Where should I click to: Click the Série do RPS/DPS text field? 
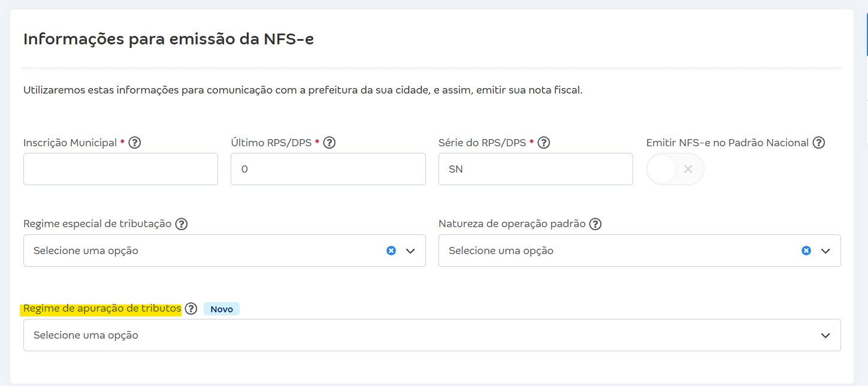(535, 168)
